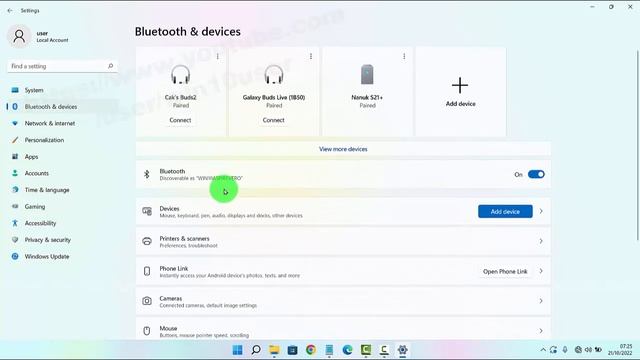
Task: Click the Settings gear taskbar icon
Action: tap(402, 350)
